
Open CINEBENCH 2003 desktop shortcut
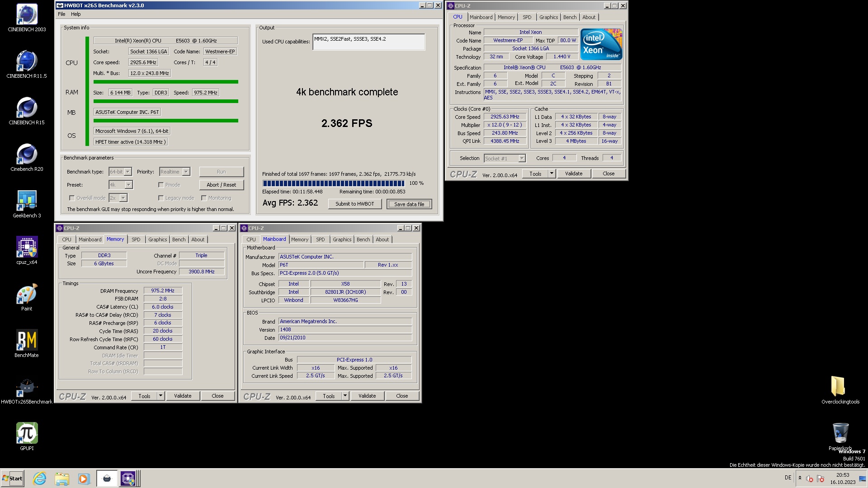click(27, 18)
